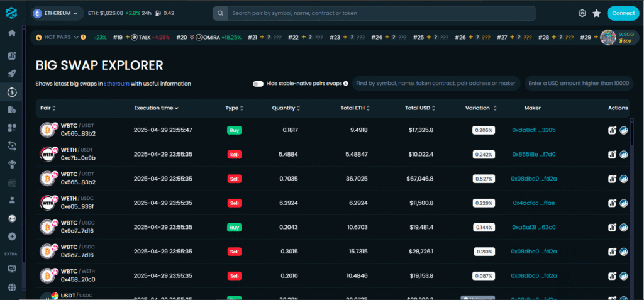
Task: Open chart icon for 0x85518e swap row
Action: point(612,155)
